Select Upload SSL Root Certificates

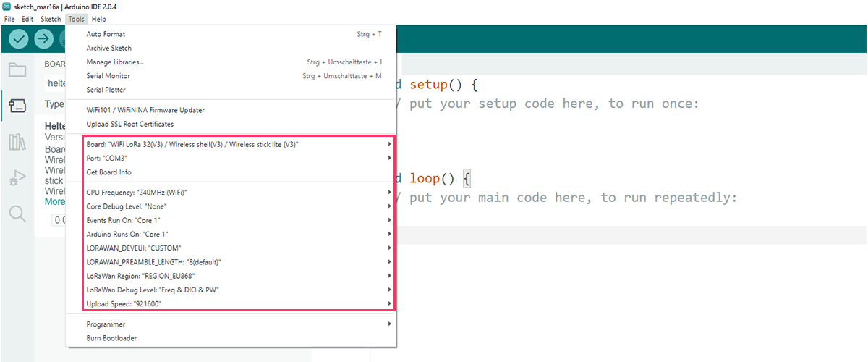click(231, 124)
